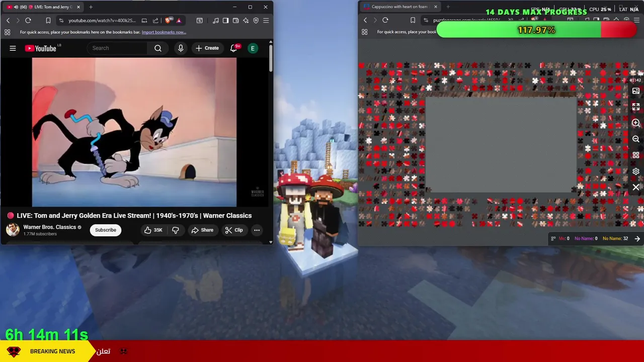This screenshot has width=644, height=362.
Task: Open the YouTube guide hamburger menu
Action: click(x=13, y=48)
